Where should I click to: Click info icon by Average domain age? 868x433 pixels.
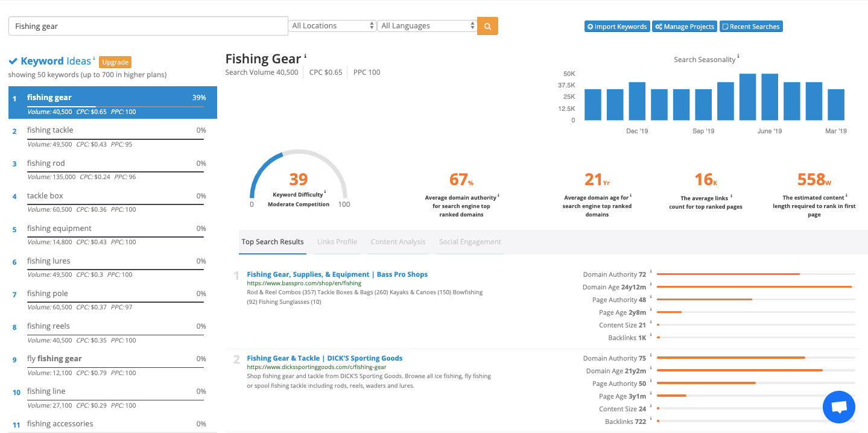click(x=630, y=195)
